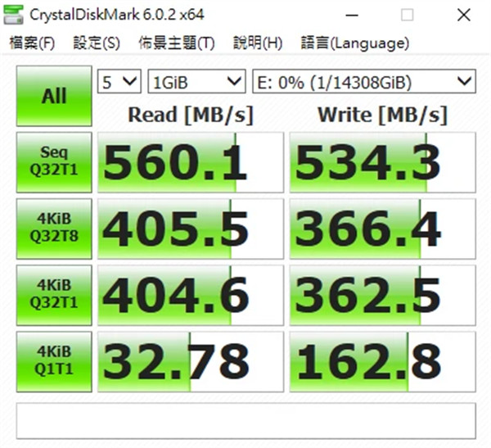
Task: Open the 說明(H) menu
Action: coord(258,43)
